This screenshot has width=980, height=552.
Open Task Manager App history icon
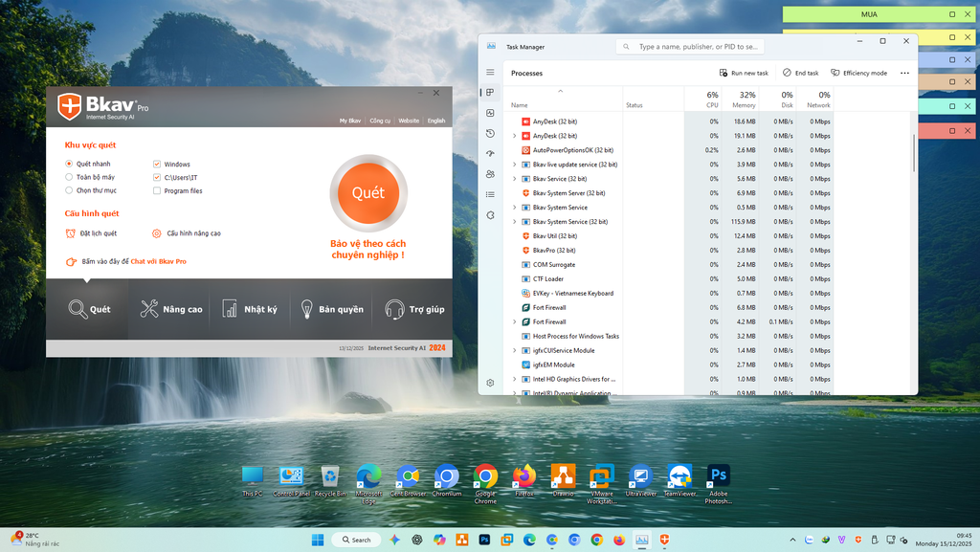point(490,134)
